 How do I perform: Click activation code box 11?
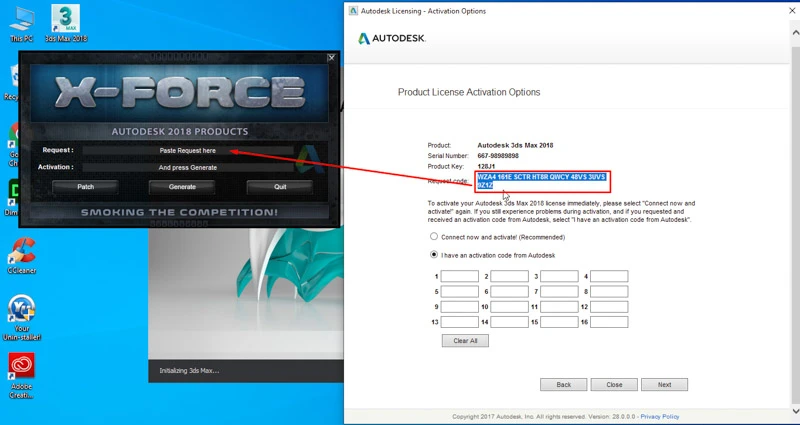coord(559,307)
